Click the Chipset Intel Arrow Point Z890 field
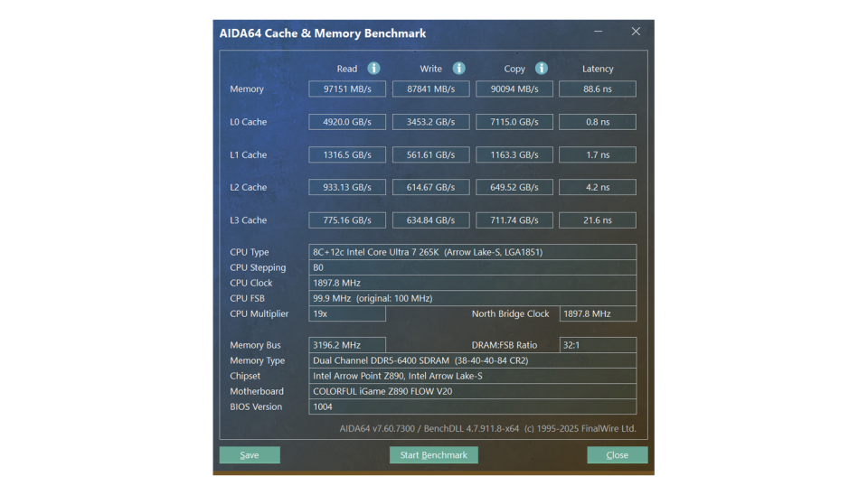Screen dimensions: 868x495 472,376
